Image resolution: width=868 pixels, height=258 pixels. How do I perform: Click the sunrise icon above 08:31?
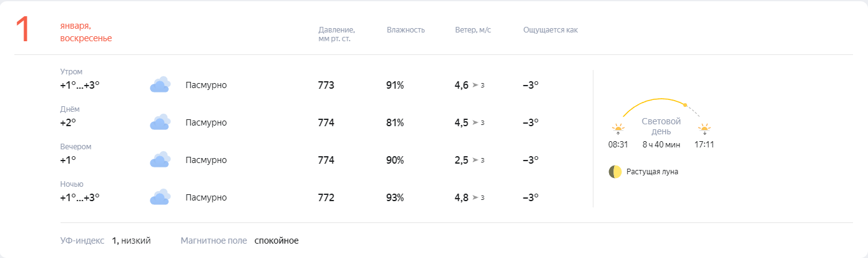click(618, 129)
